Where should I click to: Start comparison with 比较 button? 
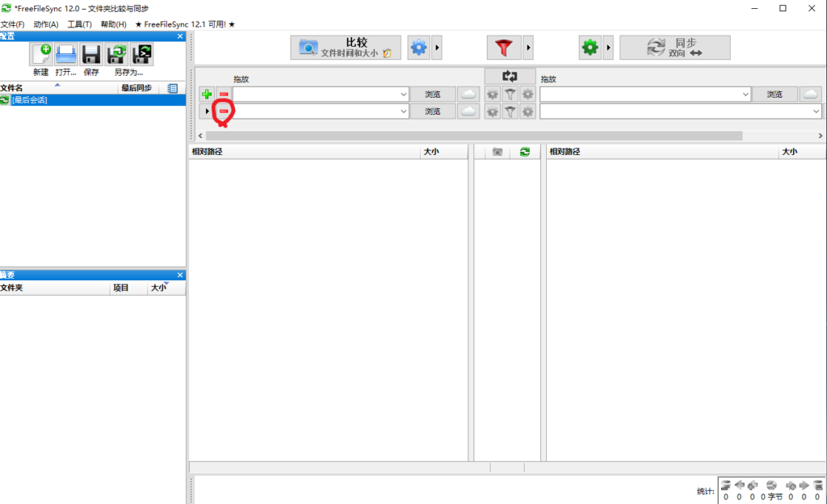pyautogui.click(x=346, y=48)
